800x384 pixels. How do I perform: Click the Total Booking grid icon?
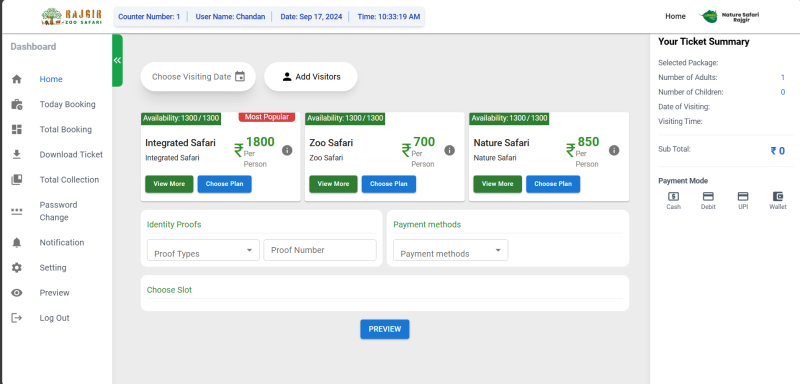point(17,130)
